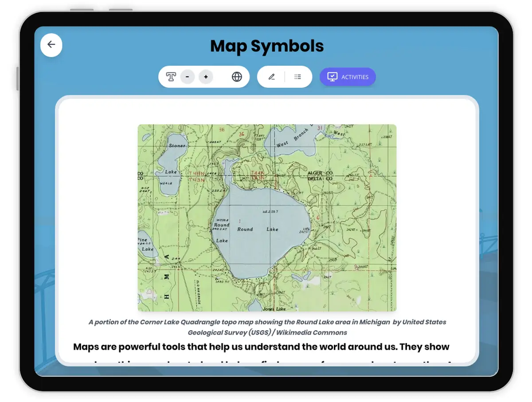
Task: Open the Activities text label
Action: click(355, 77)
